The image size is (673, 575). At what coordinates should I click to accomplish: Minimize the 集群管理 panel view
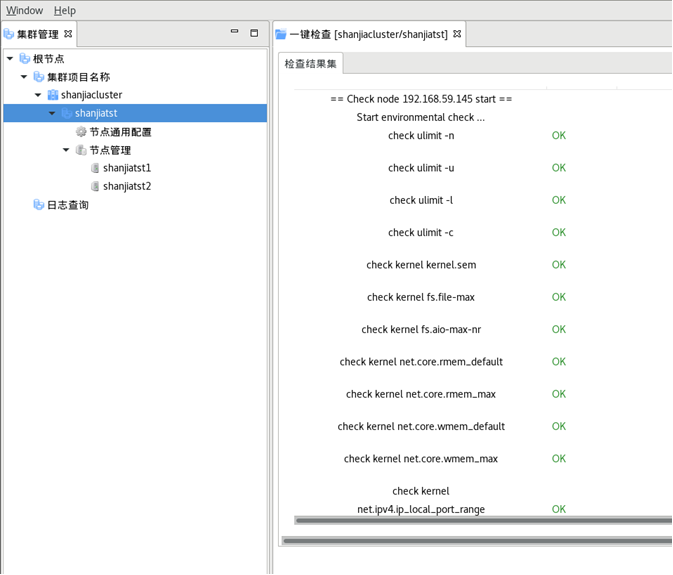coord(235,32)
